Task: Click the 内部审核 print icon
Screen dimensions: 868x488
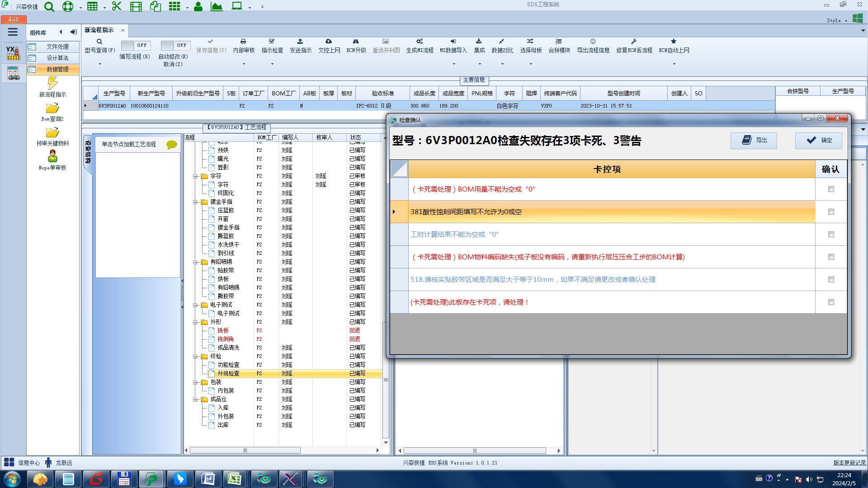Action: click(243, 42)
